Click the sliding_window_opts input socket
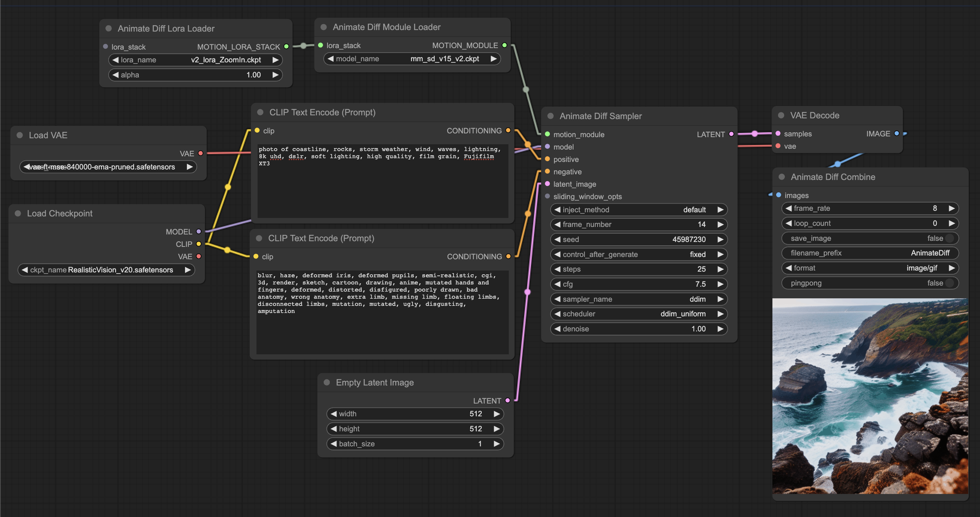This screenshot has width=980, height=517. [x=548, y=196]
